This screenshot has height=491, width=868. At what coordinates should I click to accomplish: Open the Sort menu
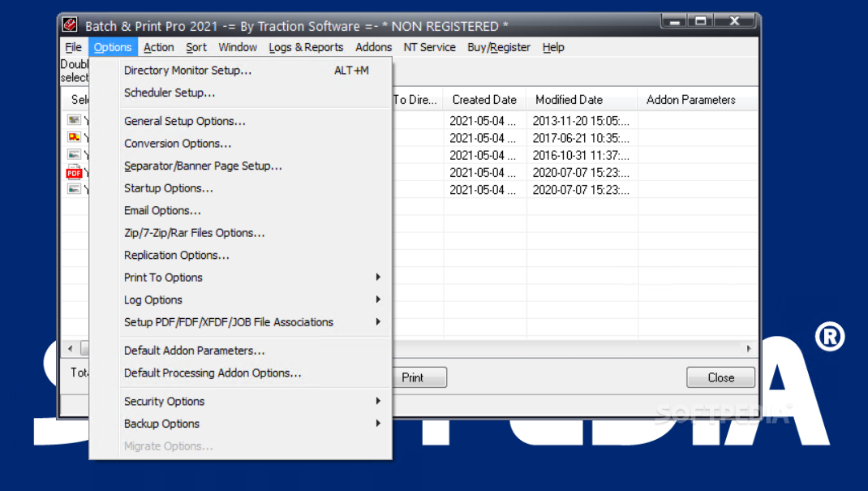click(196, 47)
